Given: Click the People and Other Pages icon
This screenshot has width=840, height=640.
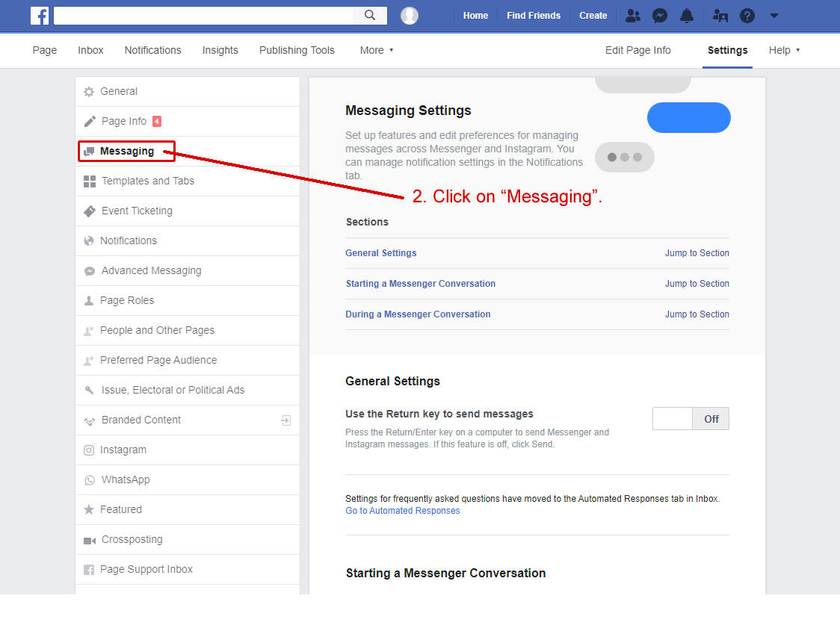Looking at the screenshot, I should (89, 331).
